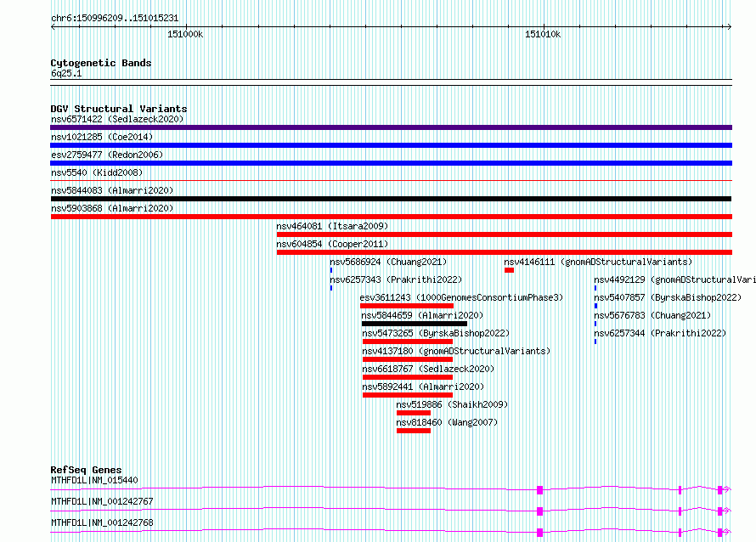Select the black bar under nsv5844659

click(415, 324)
